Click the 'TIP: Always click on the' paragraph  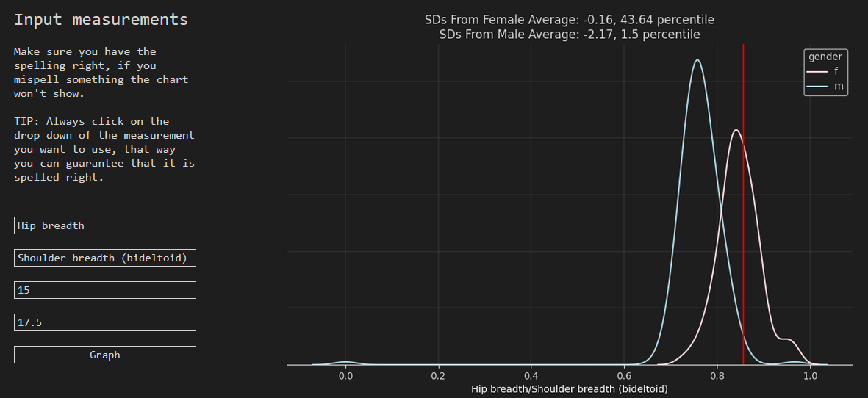tap(104, 149)
